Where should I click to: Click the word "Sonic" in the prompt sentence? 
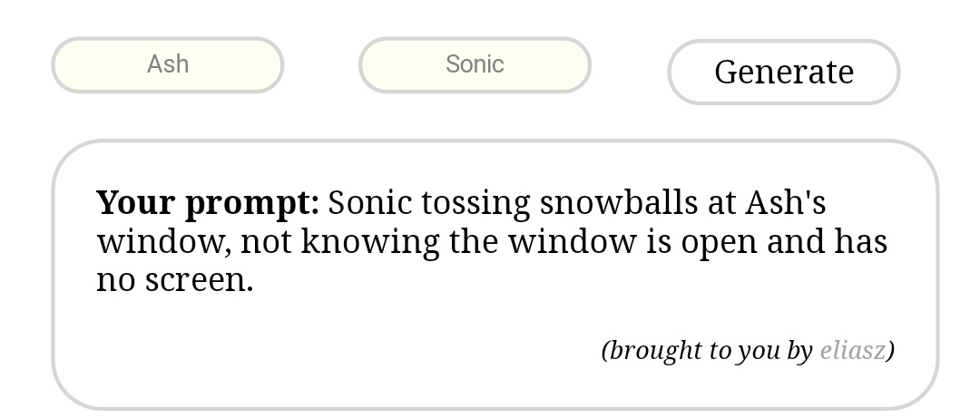364,202
